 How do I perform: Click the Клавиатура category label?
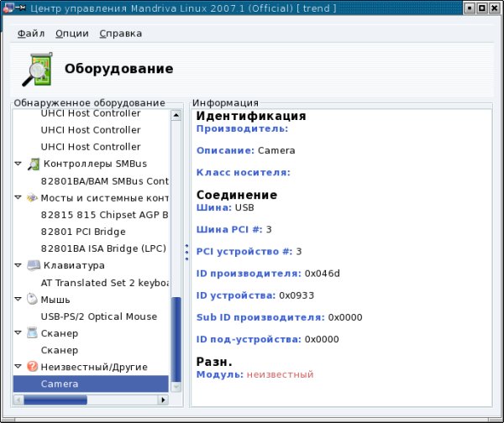(x=74, y=265)
